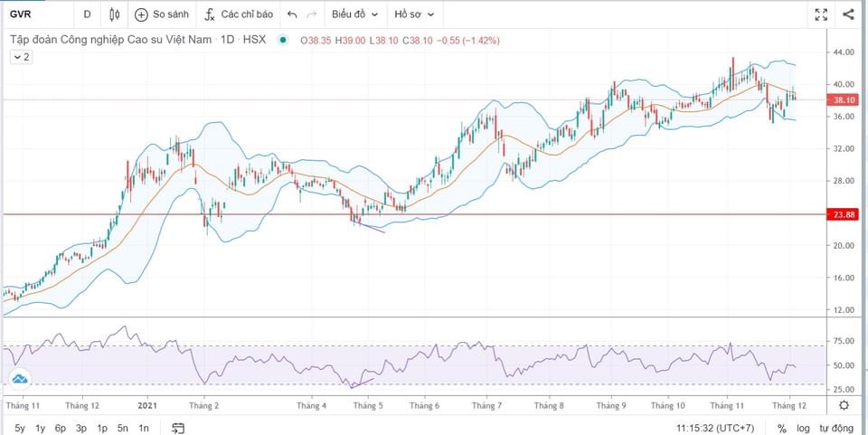
Task: Click the C38.10 close value in legend
Action: pyautogui.click(x=416, y=41)
